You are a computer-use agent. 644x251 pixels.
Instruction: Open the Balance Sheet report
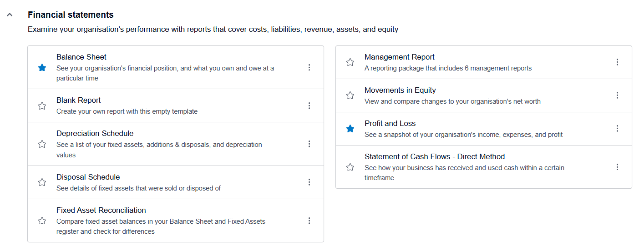click(81, 57)
